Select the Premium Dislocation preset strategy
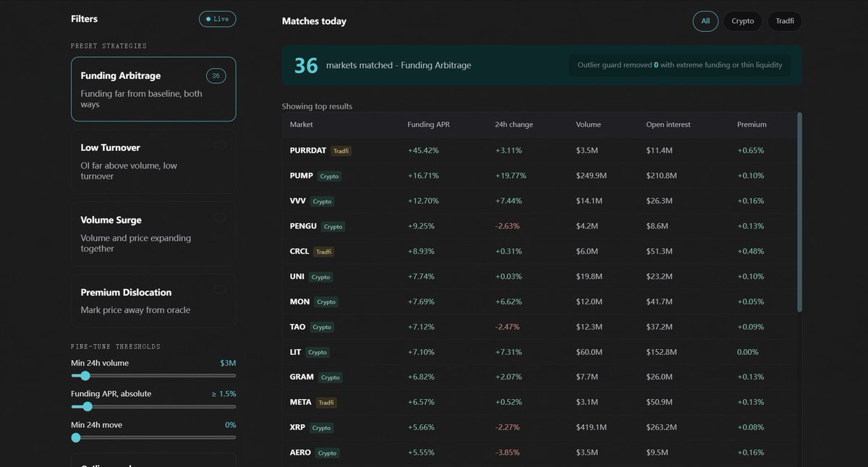 pos(153,301)
